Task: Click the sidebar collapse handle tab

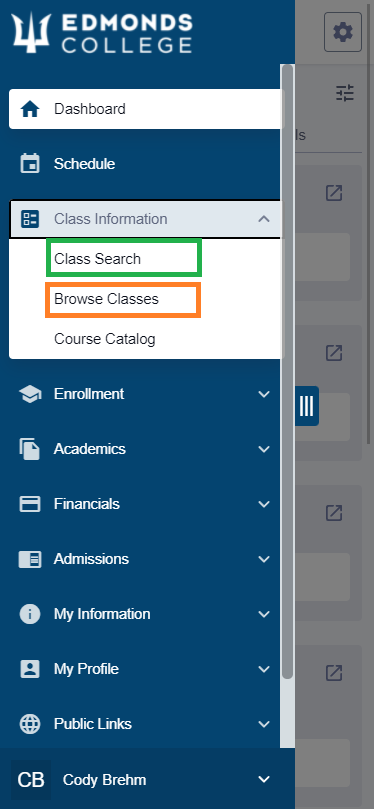Action: tap(306, 406)
